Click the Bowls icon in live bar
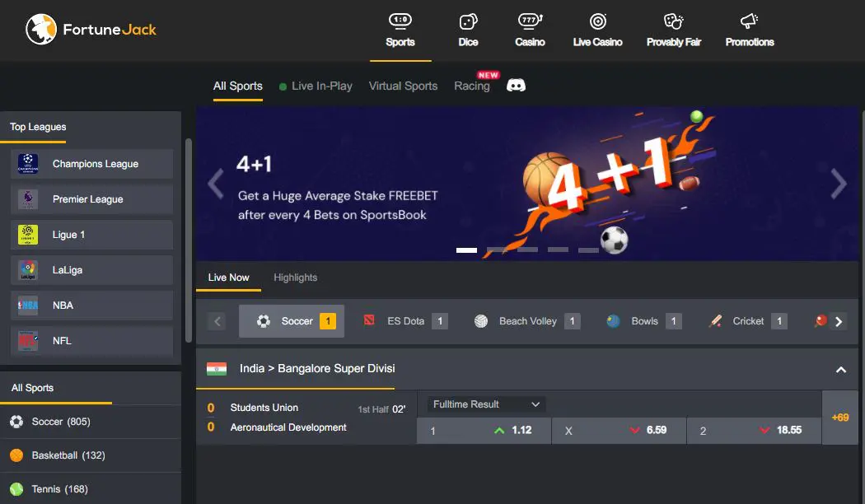This screenshot has width=865, height=504. click(613, 321)
